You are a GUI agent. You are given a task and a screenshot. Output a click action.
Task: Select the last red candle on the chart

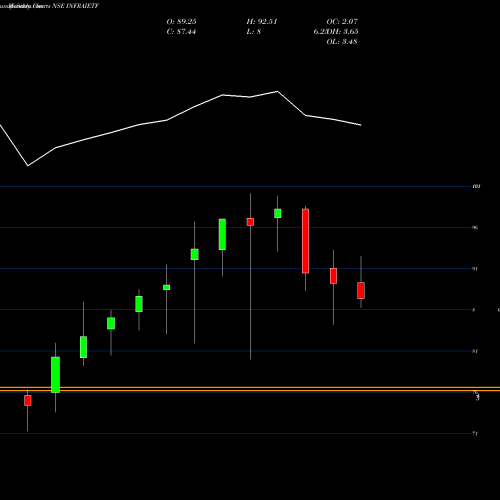point(361,290)
